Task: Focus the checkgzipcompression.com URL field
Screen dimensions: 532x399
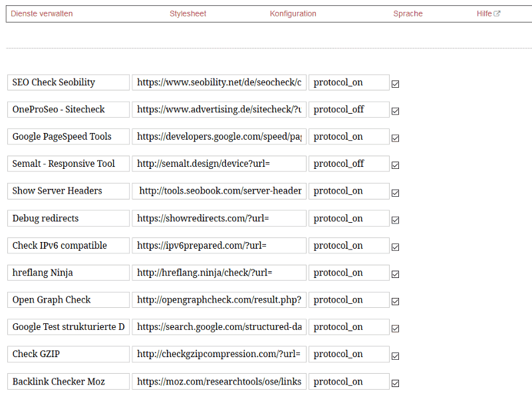Action: (x=219, y=354)
